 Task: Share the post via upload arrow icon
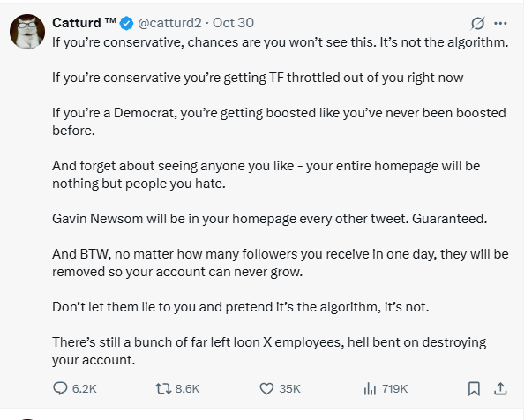click(x=499, y=387)
